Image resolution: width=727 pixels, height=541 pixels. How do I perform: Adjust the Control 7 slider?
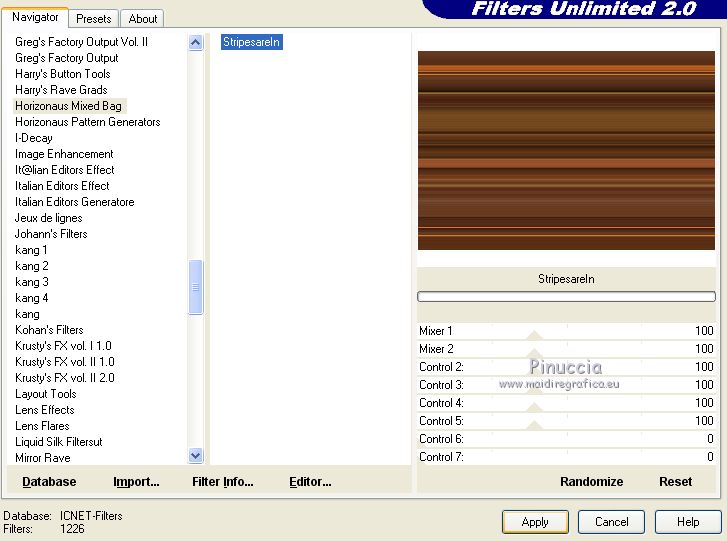(566, 457)
